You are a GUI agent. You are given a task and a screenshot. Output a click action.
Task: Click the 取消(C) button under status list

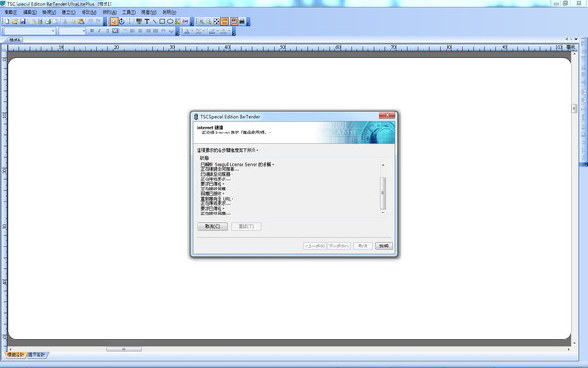tap(212, 226)
